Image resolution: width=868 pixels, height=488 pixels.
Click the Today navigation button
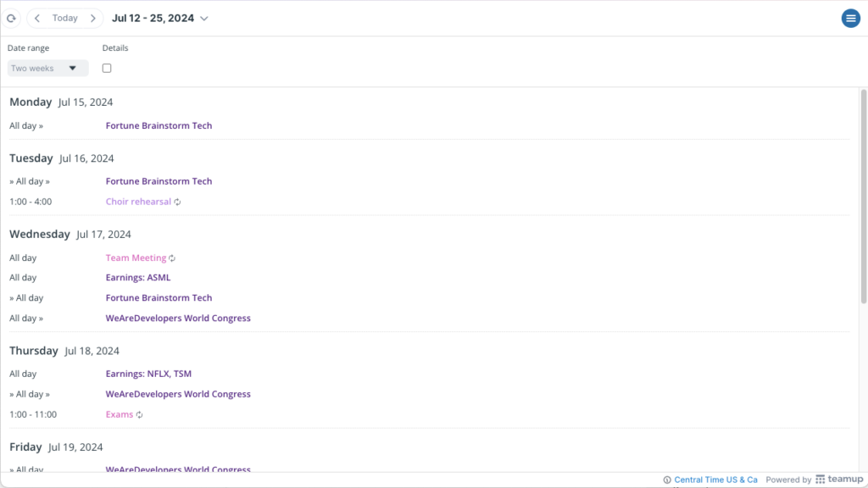64,18
